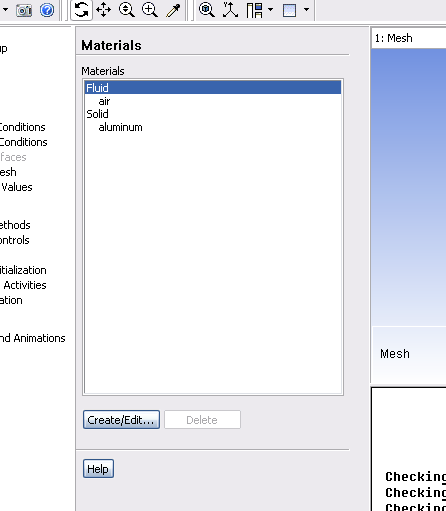
Task: Open Arrange Workspace dropdown arrow
Action: pos(270,10)
